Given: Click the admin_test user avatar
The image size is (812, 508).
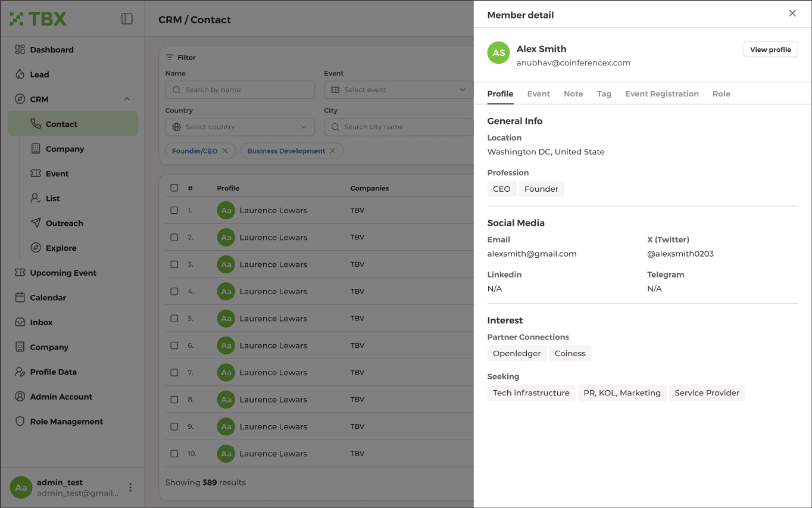Looking at the screenshot, I should 21,487.
